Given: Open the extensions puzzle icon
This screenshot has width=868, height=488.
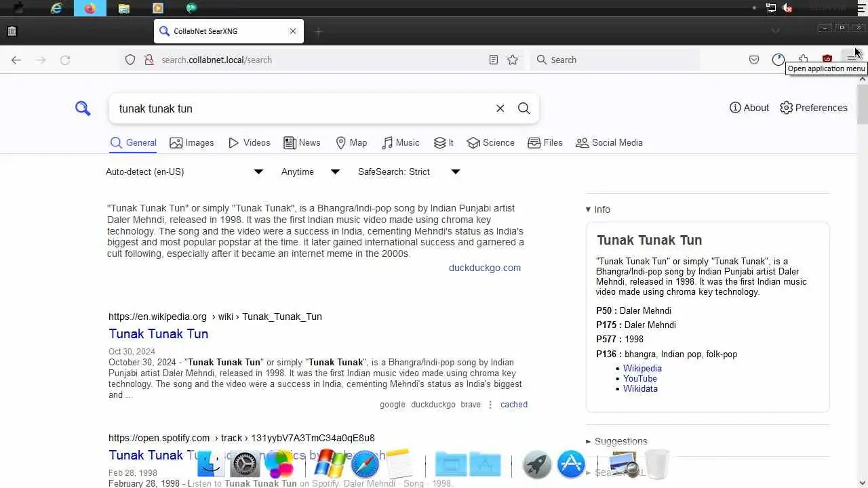Looking at the screenshot, I should point(803,58).
